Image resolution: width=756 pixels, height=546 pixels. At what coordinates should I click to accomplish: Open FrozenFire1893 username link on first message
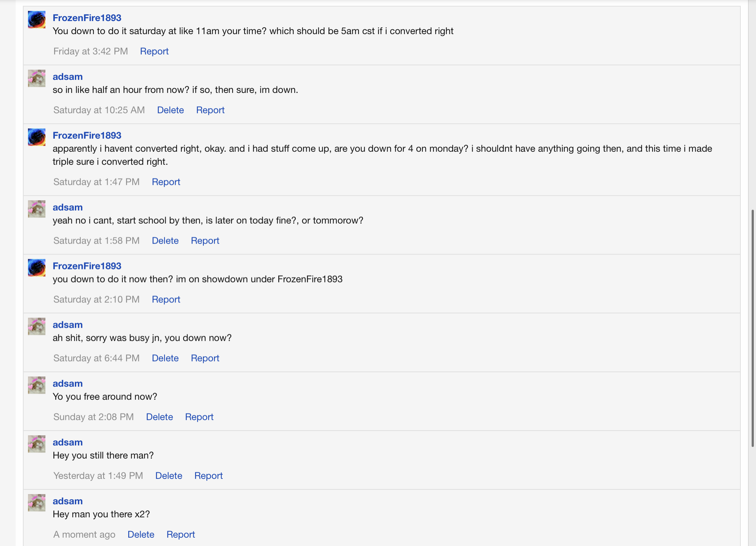point(87,18)
